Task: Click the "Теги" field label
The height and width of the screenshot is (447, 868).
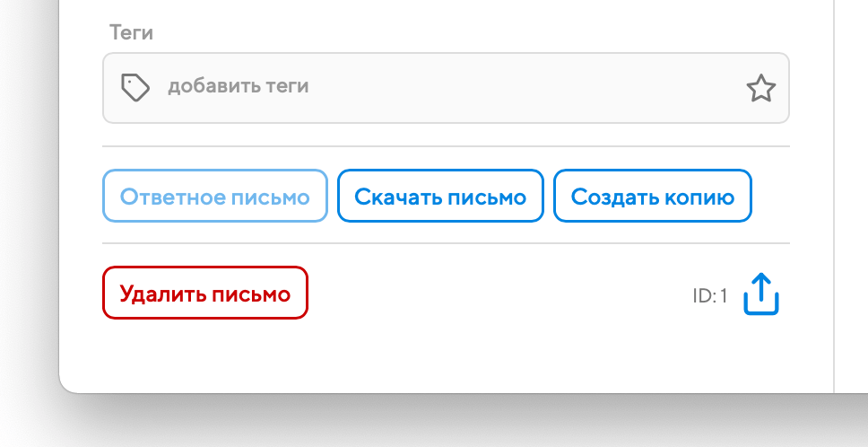Action: 131,33
